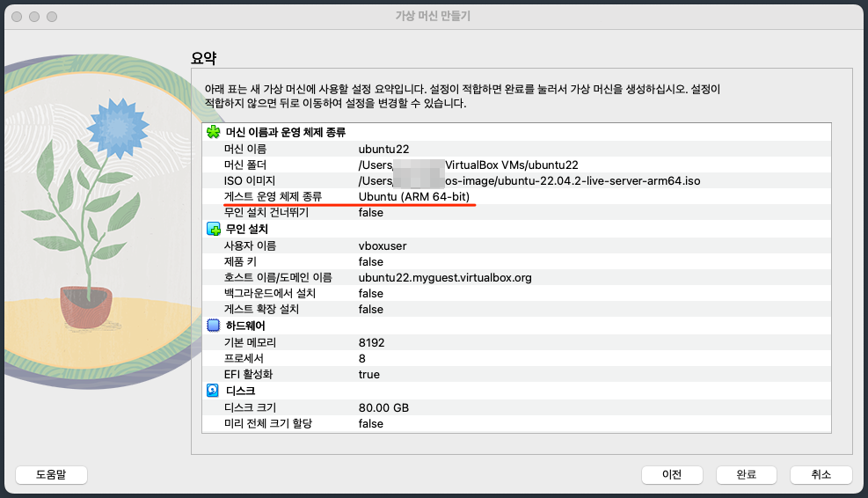Select the 호스트 이름/도메인 이름 label
Viewport: 868px width, 498px height.
pyautogui.click(x=278, y=277)
